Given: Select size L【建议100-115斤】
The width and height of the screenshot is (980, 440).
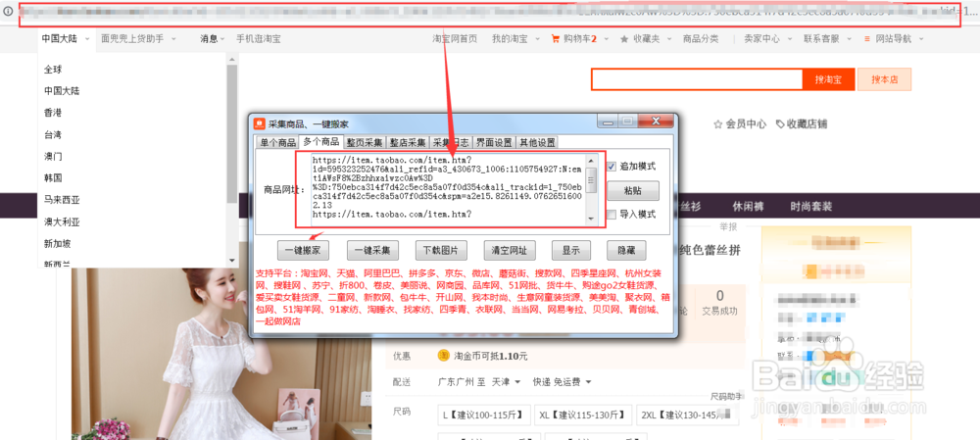Looking at the screenshot, I should (485, 415).
